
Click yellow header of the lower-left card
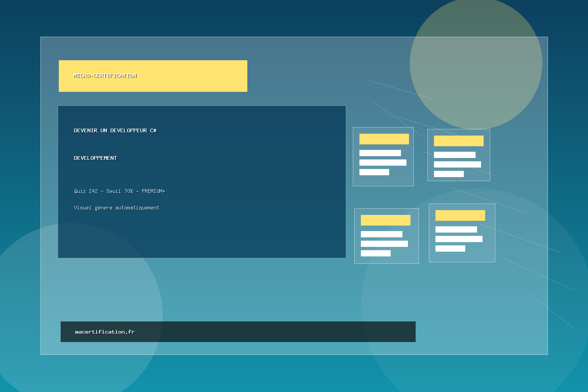[386, 220]
